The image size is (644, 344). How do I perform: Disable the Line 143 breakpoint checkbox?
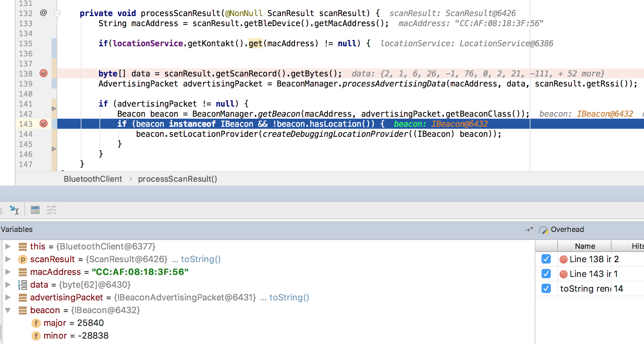coord(546,274)
